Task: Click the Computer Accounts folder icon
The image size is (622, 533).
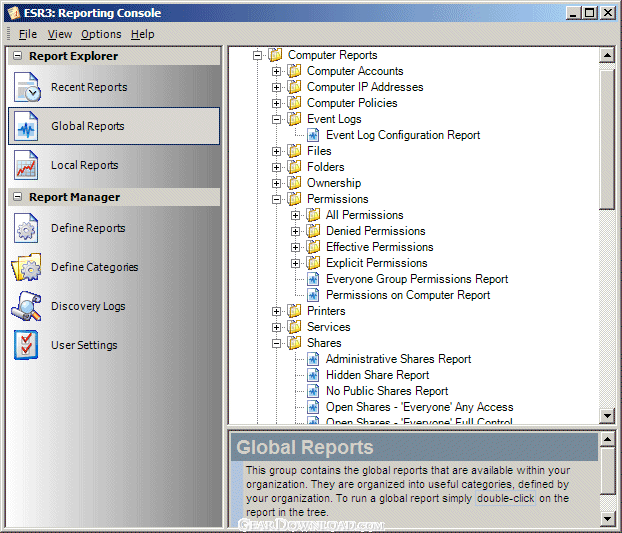Action: pyautogui.click(x=294, y=71)
